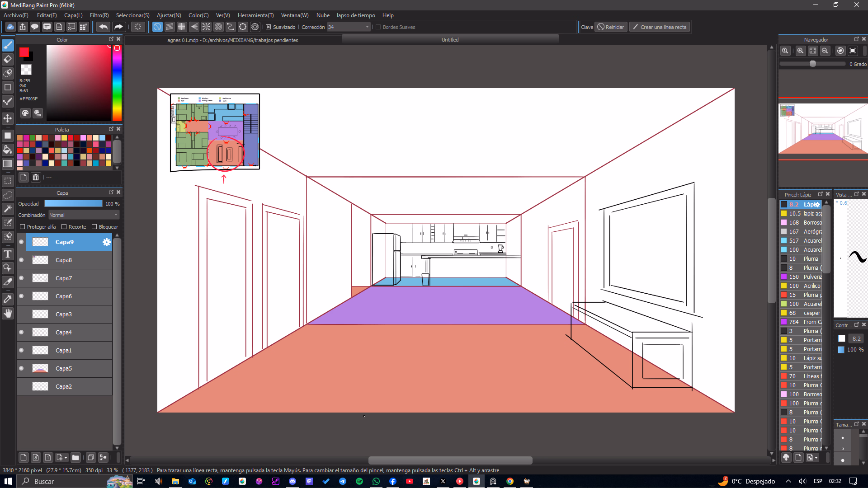This screenshot has width=868, height=488.
Task: Select the Bucket fill tool
Action: point(8,150)
